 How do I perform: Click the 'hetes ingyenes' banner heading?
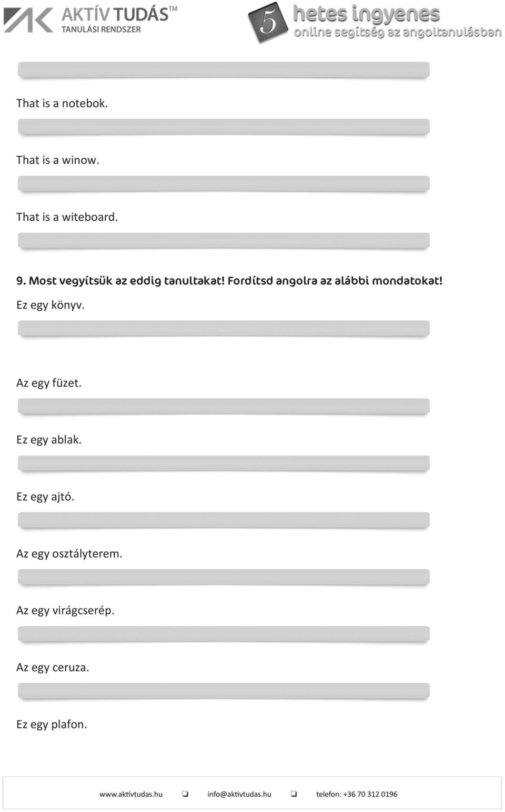point(366,14)
